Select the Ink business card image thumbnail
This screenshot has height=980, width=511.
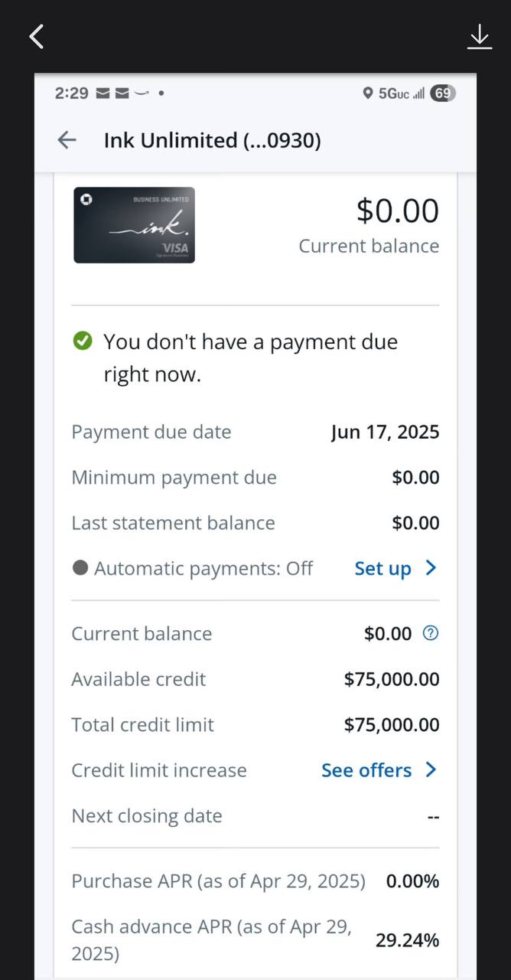click(x=134, y=224)
